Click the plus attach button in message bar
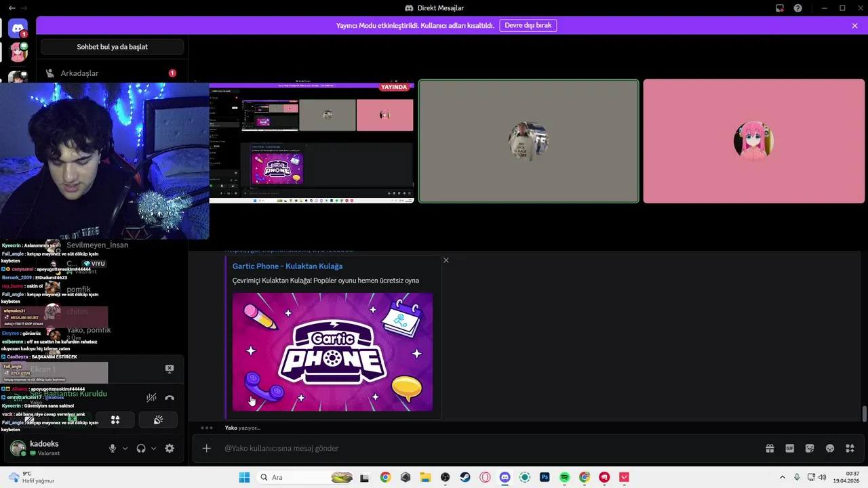This screenshot has width=868, height=488. point(207,448)
